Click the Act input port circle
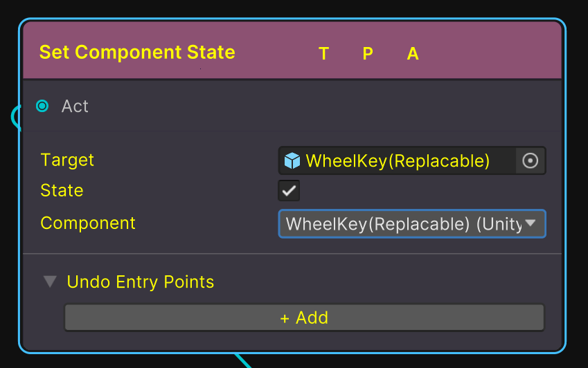 tap(42, 106)
